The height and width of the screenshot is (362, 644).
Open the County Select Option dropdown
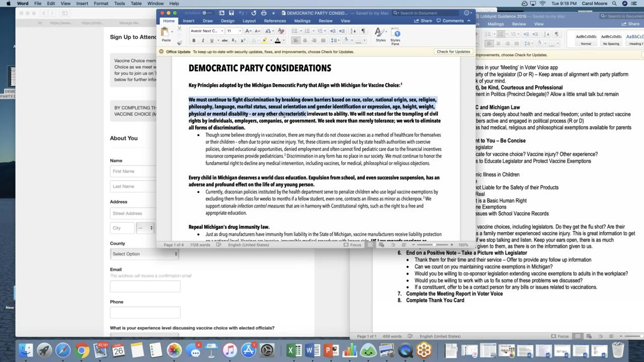tap(144, 254)
